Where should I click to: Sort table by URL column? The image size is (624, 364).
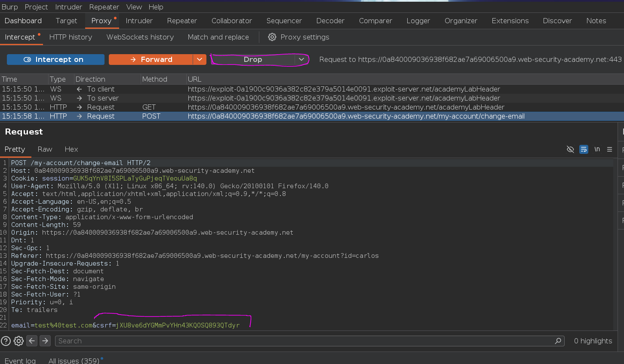[405, 79]
